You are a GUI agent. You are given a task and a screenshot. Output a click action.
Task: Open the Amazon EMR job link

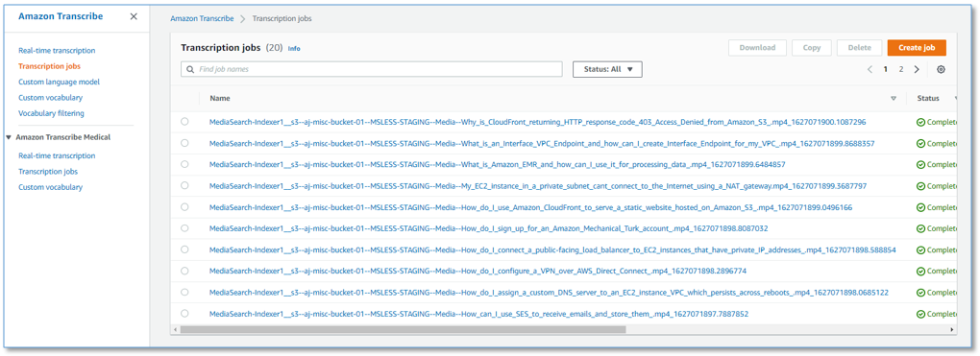(x=498, y=164)
